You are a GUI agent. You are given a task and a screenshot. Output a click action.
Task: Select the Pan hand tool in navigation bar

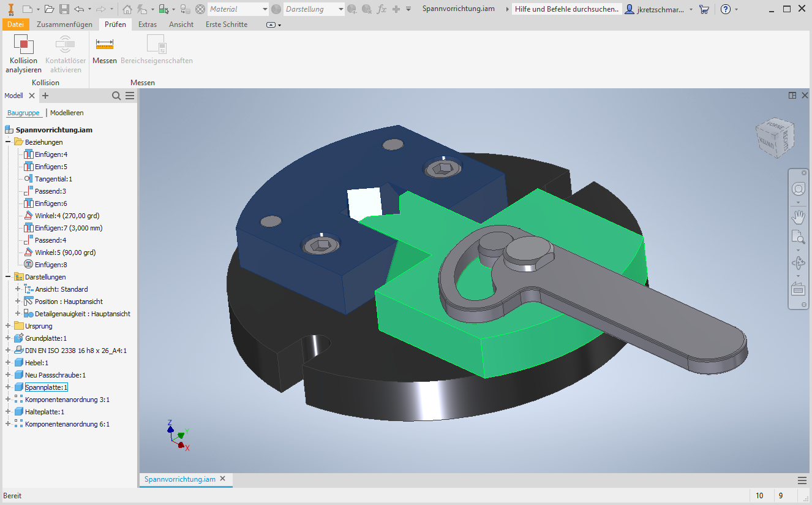tap(798, 216)
